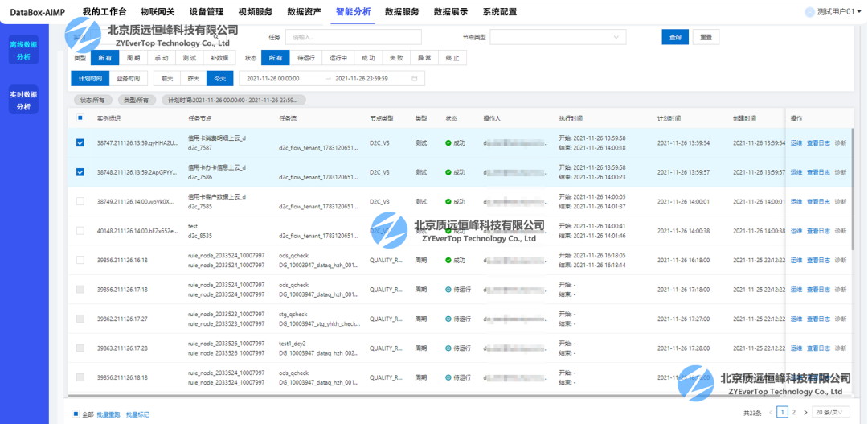Select 计划时间 time basis
Viewport: 868px width, 424px height.
(x=90, y=79)
